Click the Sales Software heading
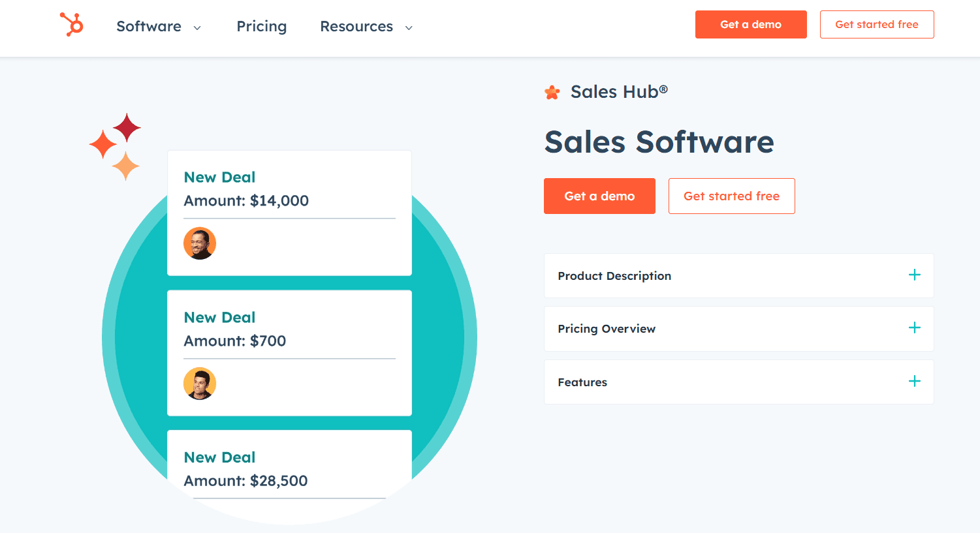 click(x=659, y=142)
